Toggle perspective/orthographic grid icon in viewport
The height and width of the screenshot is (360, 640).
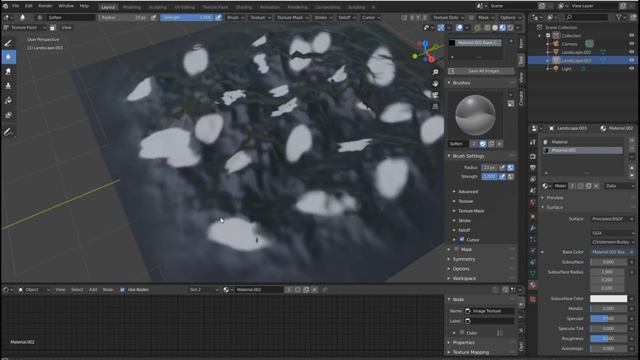[x=435, y=107]
